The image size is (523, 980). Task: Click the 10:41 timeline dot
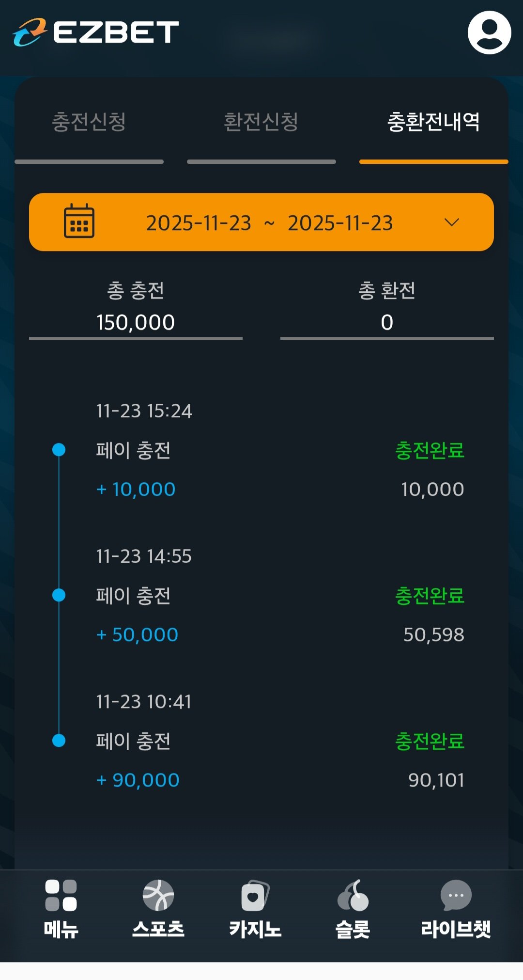point(59,741)
